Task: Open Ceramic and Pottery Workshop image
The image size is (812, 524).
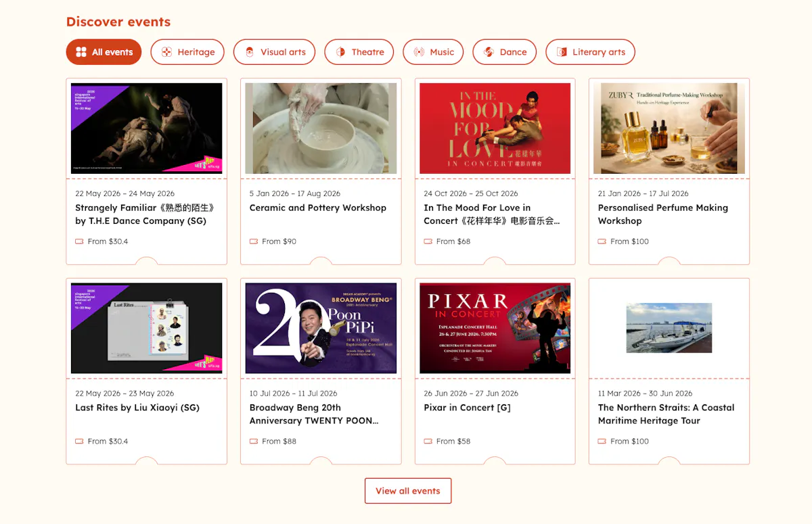Action: point(321,128)
